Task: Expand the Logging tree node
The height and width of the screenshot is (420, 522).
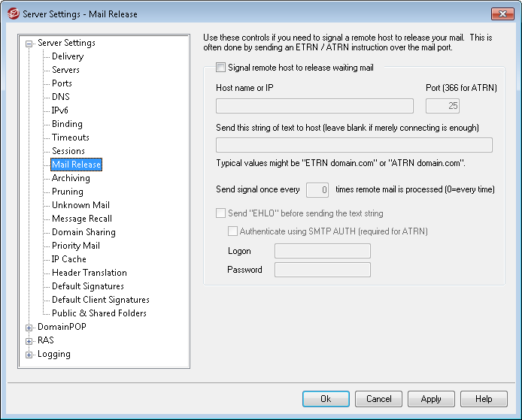Action: coord(29,355)
